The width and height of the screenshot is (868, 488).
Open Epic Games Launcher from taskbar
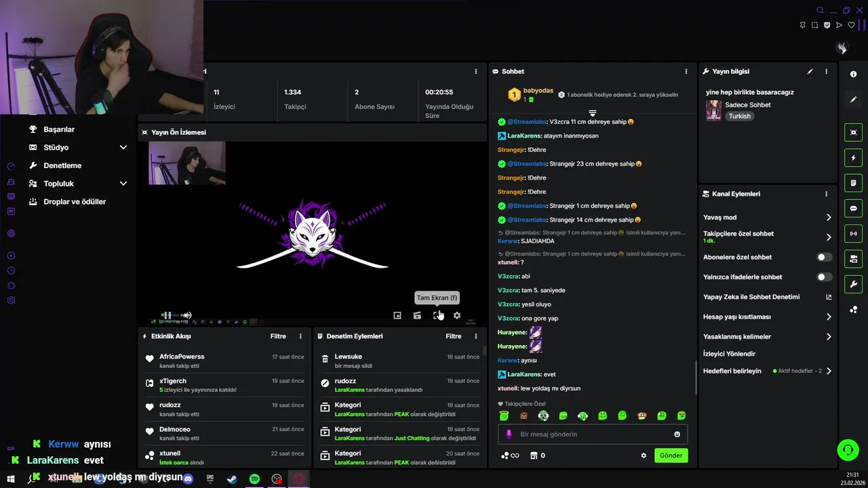pyautogui.click(x=210, y=479)
